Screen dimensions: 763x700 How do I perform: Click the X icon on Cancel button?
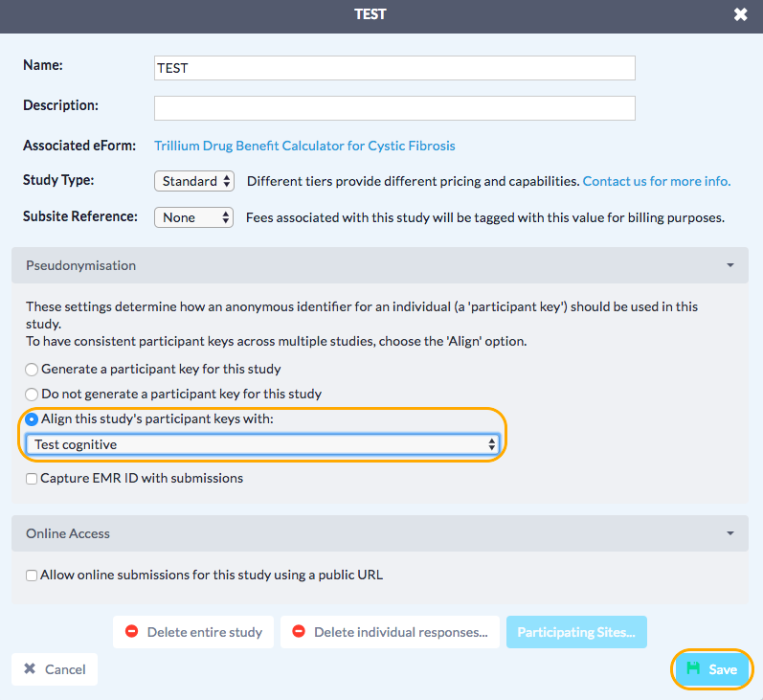(x=30, y=669)
